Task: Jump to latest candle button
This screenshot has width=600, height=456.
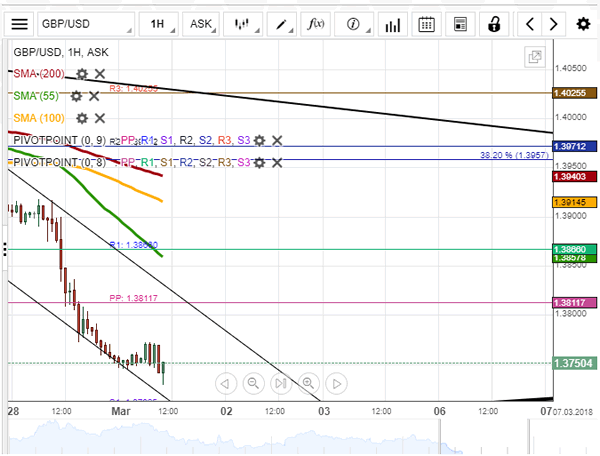Action: tap(281, 383)
